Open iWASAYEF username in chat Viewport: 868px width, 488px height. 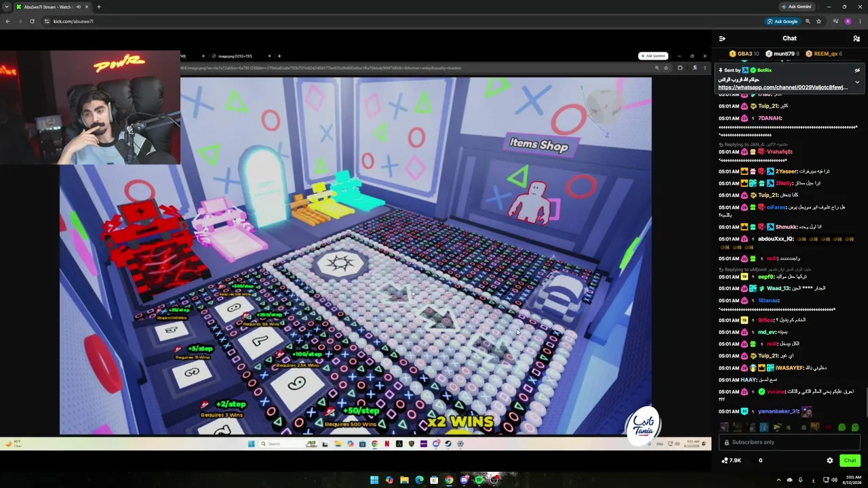coord(789,368)
